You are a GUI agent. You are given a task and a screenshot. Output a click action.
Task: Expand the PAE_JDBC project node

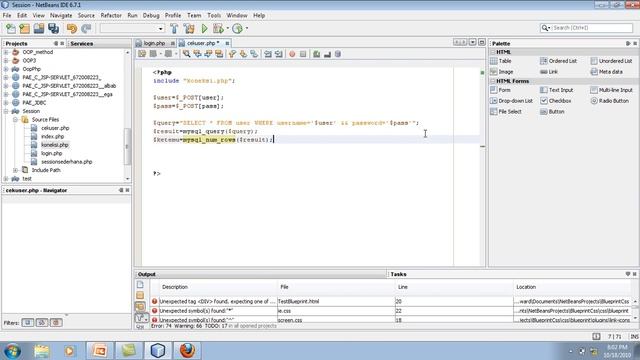[x=6, y=103]
